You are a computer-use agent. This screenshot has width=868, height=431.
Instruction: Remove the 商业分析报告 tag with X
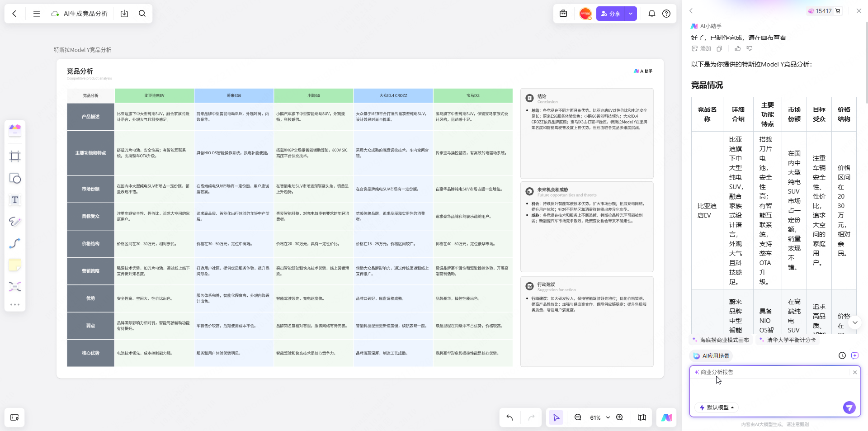(854, 372)
